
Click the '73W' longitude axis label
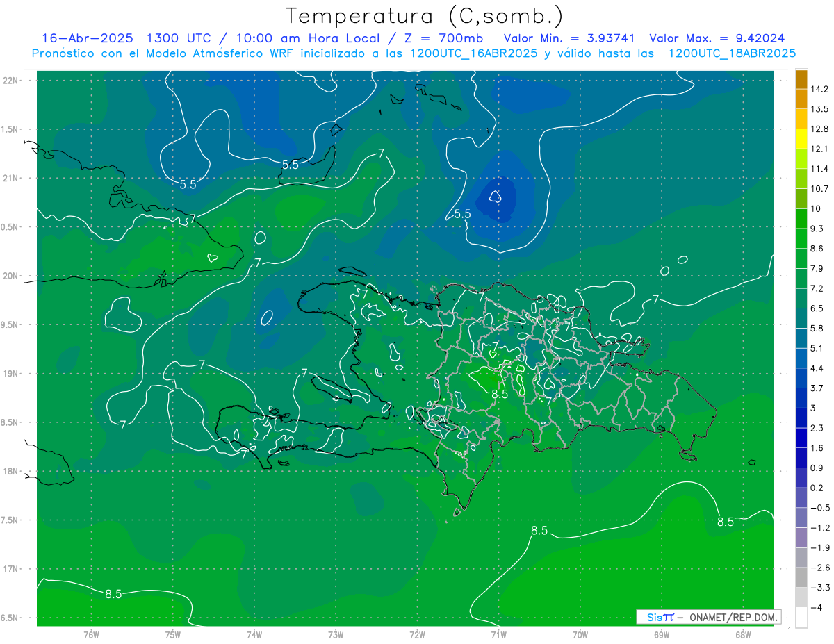(x=336, y=635)
